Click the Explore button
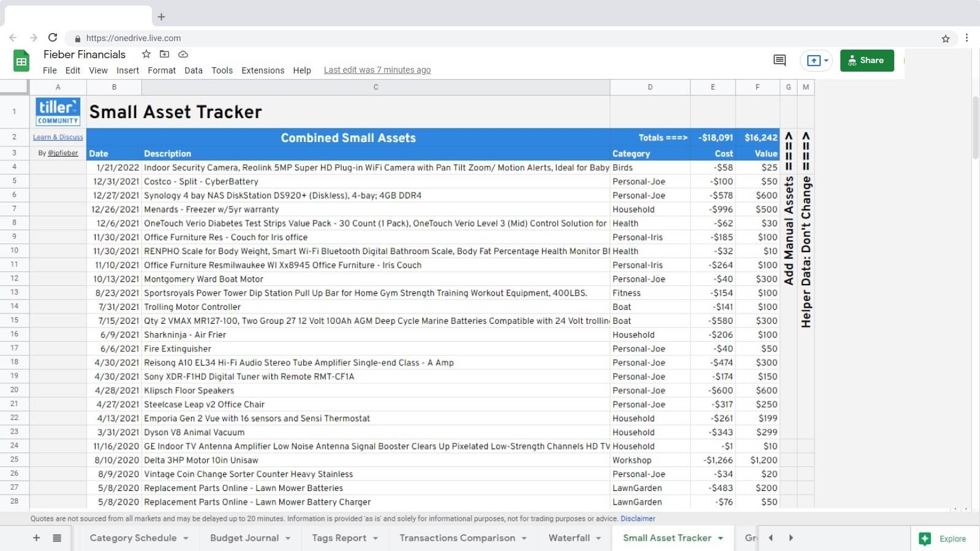This screenshot has width=980, height=551. [943, 539]
